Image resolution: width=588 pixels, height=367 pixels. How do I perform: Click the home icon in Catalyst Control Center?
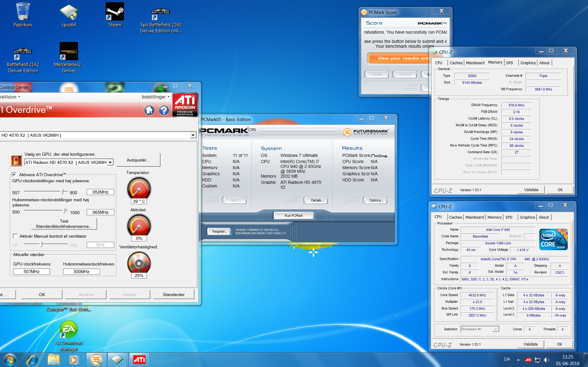coord(149,110)
